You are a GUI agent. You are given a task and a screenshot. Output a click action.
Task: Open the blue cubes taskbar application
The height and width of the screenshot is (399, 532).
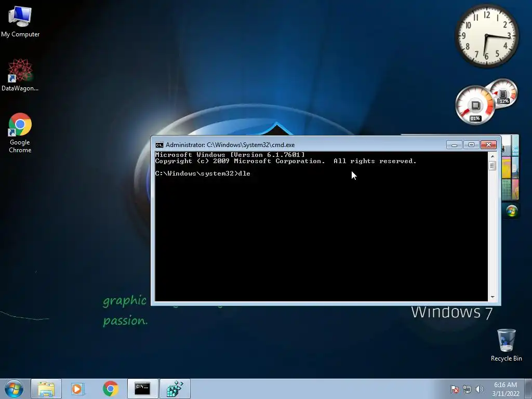(x=175, y=389)
